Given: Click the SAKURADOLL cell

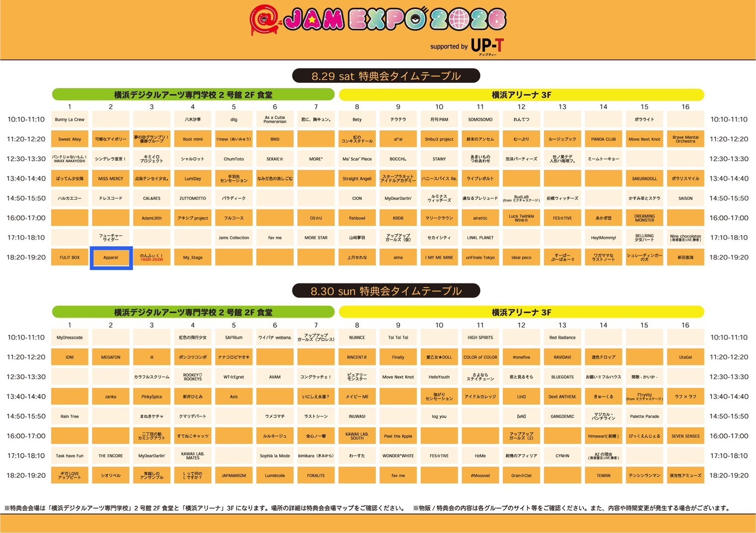Looking at the screenshot, I should 644,179.
